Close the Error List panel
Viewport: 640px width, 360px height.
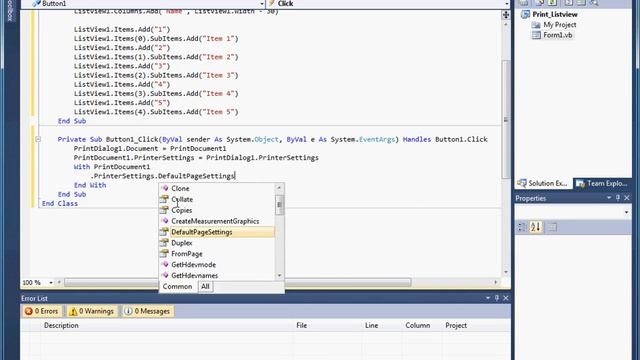point(506,298)
